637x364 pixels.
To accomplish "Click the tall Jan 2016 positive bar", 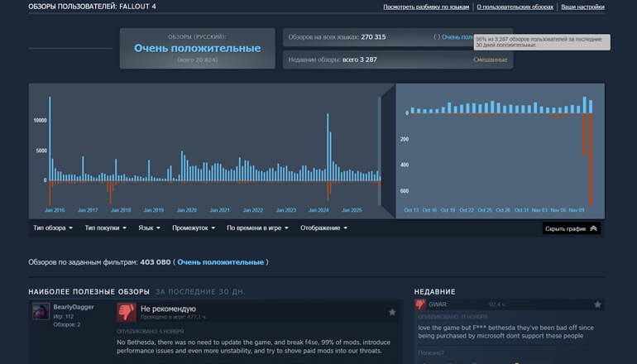I will click(x=50, y=138).
